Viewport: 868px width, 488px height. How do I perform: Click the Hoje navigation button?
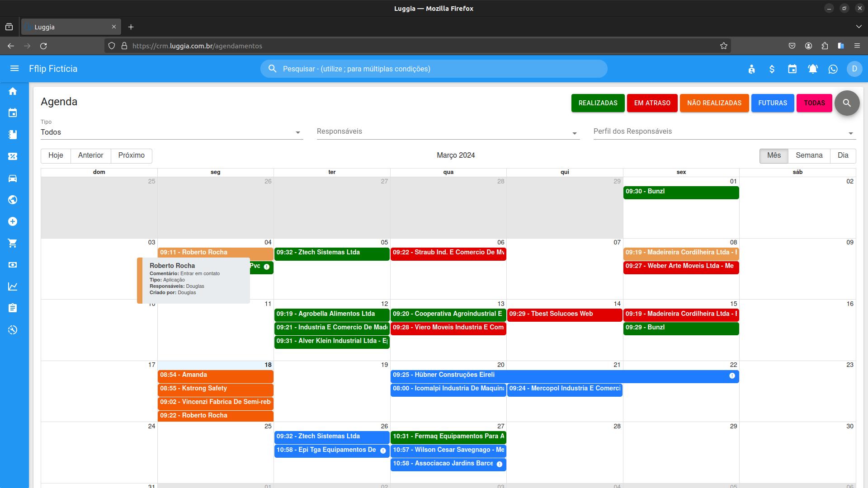[x=56, y=155]
